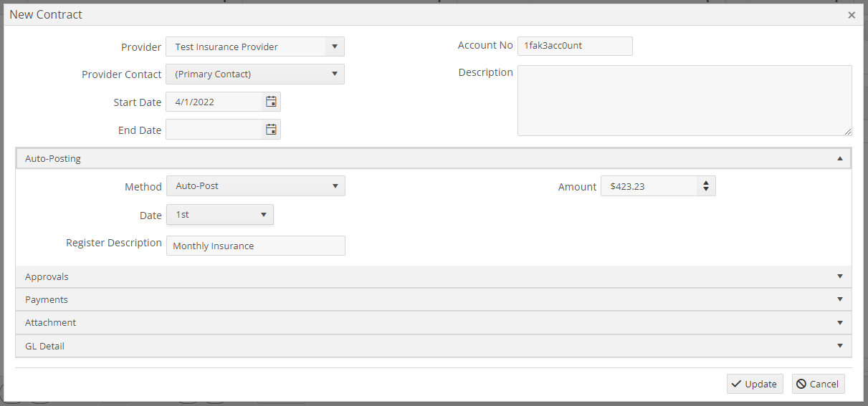868x406 pixels.
Task: Open the End Date calendar picker
Action: [x=271, y=129]
